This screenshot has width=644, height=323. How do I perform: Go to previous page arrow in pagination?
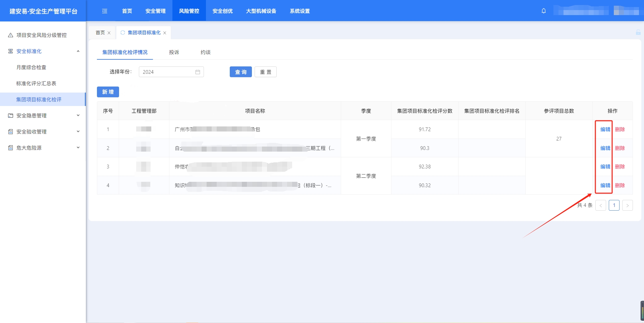tap(600, 206)
